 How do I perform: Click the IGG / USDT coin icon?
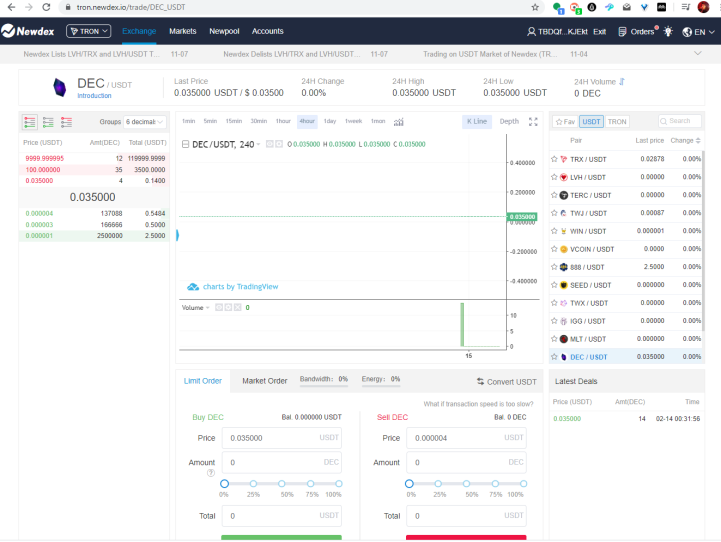tap(564, 321)
